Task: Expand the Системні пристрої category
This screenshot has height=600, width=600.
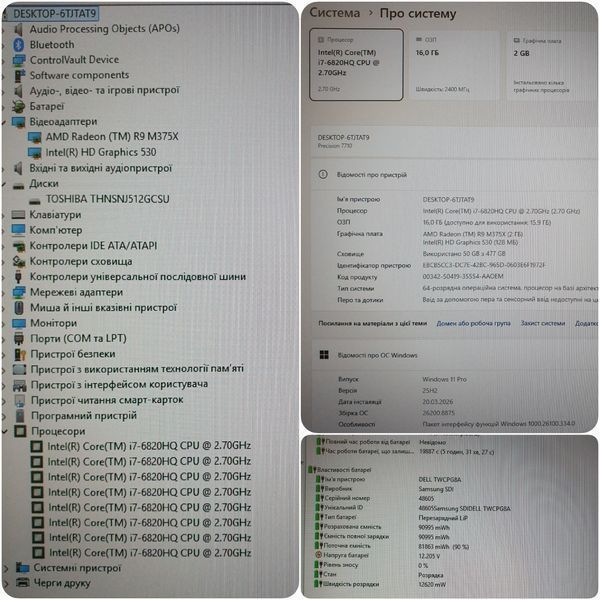Action: pos(6,569)
